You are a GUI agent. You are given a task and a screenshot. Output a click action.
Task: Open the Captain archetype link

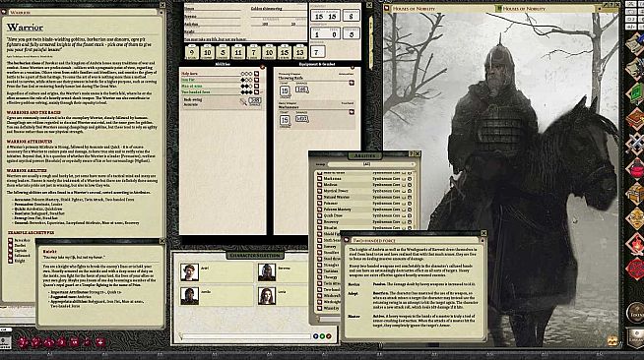pyautogui.click(x=11, y=251)
